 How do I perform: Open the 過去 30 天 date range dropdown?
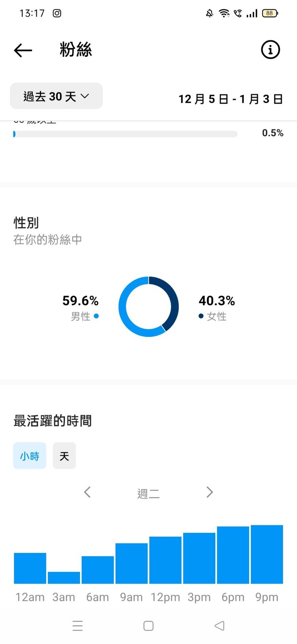pos(56,96)
